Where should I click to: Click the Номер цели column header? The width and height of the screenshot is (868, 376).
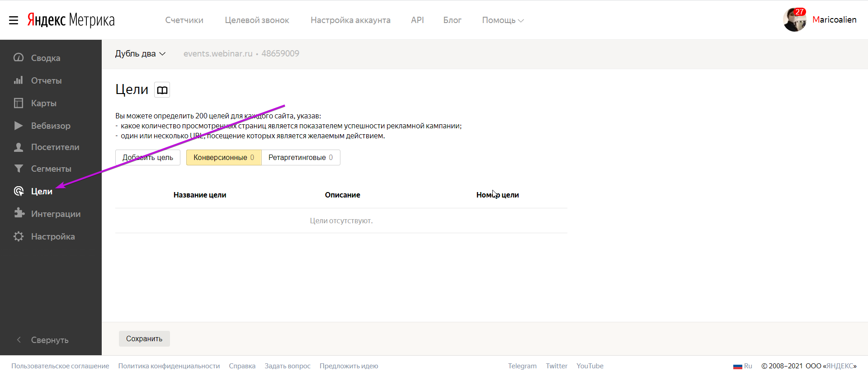click(497, 195)
